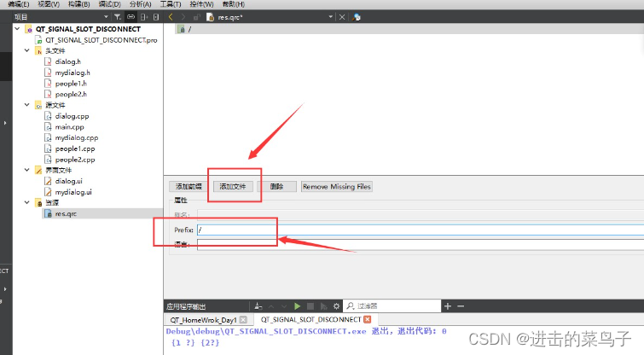Image resolution: width=644 pixels, height=355 pixels.
Task: Select dialog.ui in the project tree
Action: click(68, 181)
